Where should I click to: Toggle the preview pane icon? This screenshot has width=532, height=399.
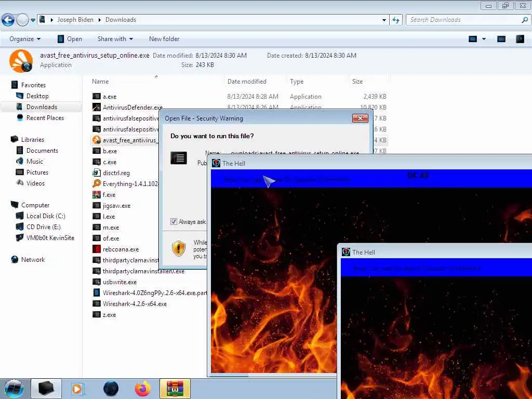(501, 39)
